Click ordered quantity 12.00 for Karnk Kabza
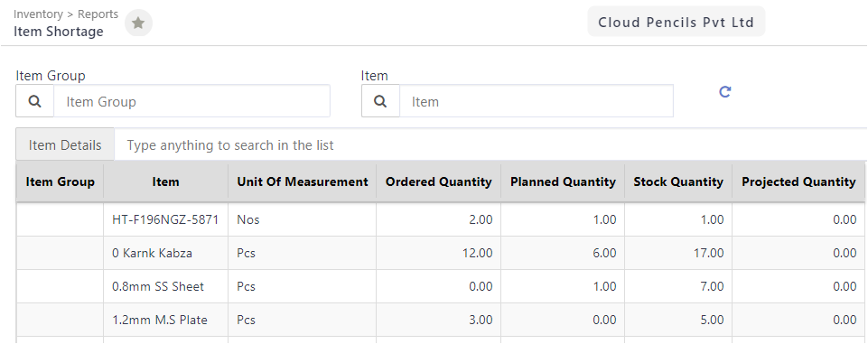This screenshot has width=868, height=344. (x=438, y=253)
